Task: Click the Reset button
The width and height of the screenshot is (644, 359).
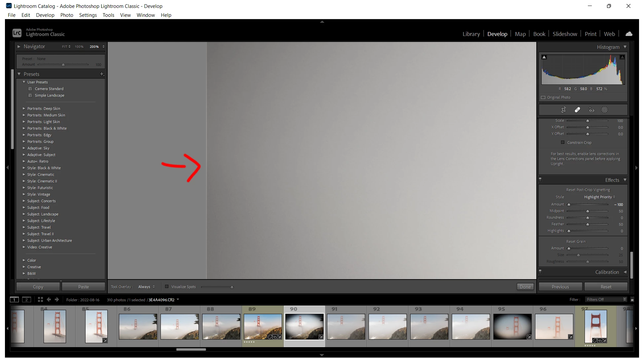Action: pos(606,287)
